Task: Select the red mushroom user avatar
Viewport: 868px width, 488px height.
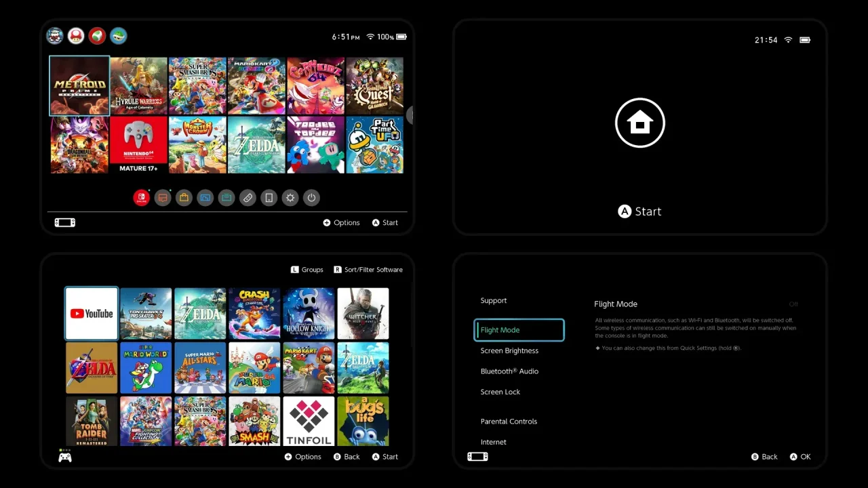Action: pos(76,36)
